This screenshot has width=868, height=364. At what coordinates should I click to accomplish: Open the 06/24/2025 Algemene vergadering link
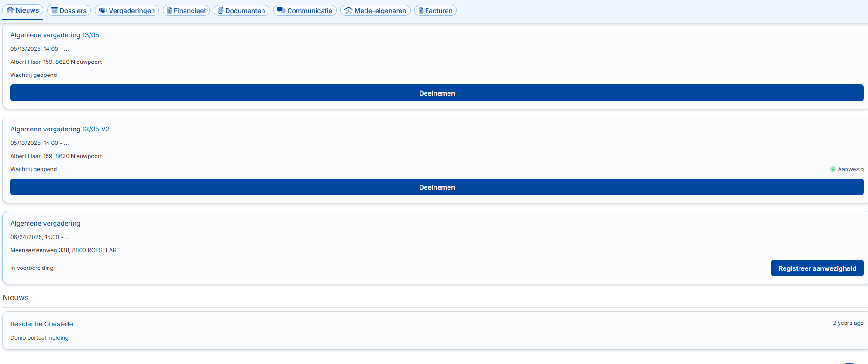tap(45, 223)
